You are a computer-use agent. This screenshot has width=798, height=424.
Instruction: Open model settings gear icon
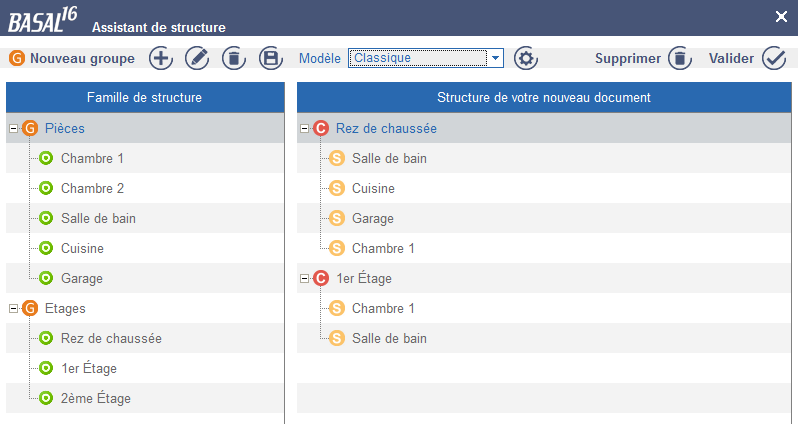[x=526, y=58]
